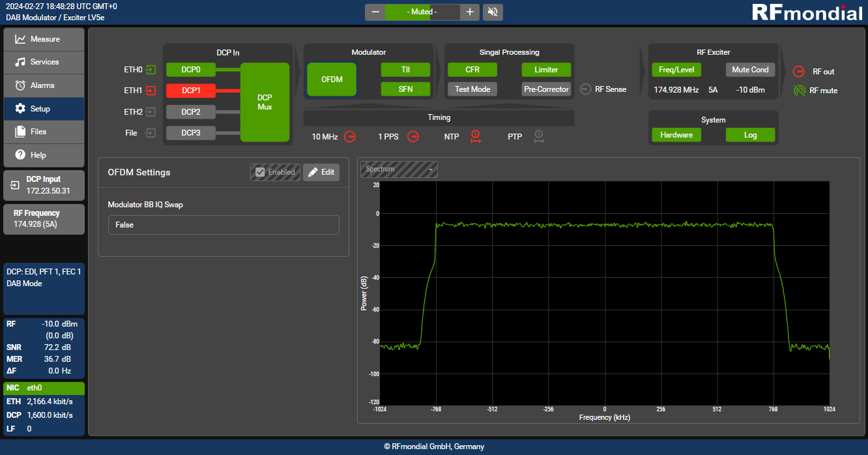Click the RF mute status icon
The image size is (868, 455).
tap(799, 91)
